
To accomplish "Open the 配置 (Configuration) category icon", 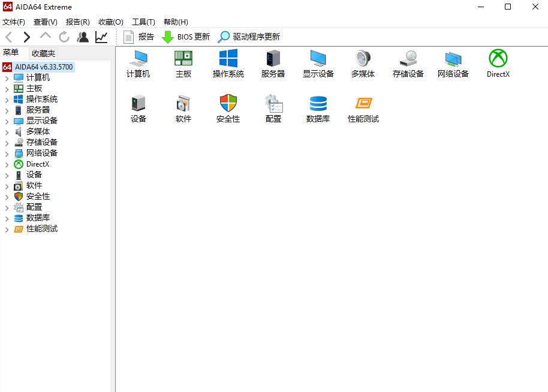I will (x=273, y=108).
